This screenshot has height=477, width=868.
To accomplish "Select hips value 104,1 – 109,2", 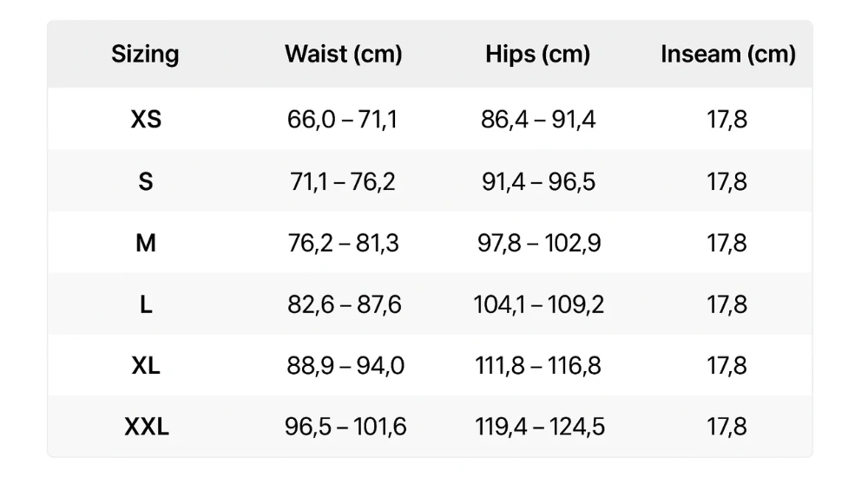I will (x=539, y=305).
